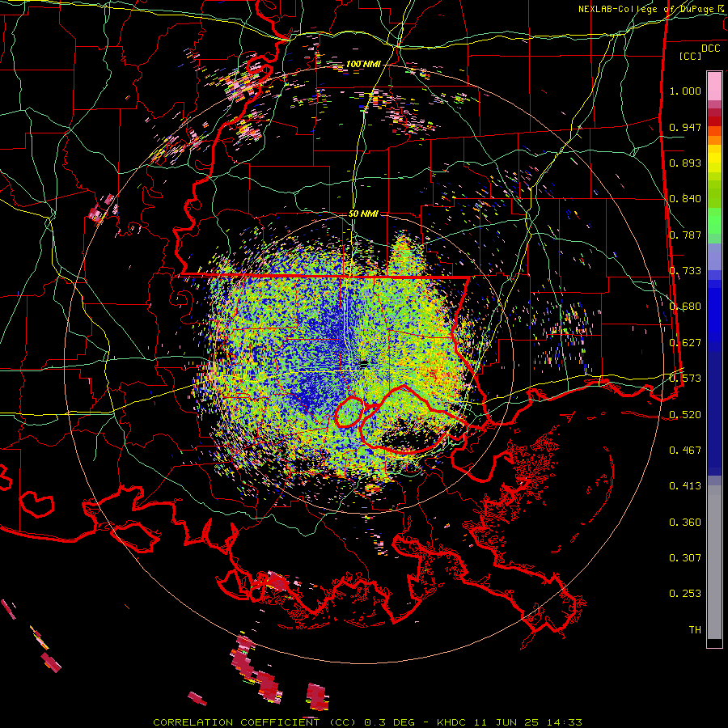Click the pink top segment of the color bar
This screenshot has height=728, width=728.
coord(714,87)
